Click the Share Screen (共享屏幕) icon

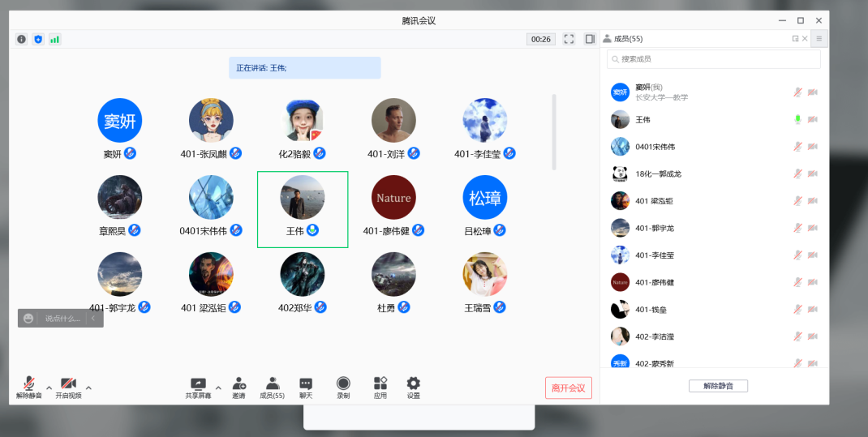coord(198,387)
